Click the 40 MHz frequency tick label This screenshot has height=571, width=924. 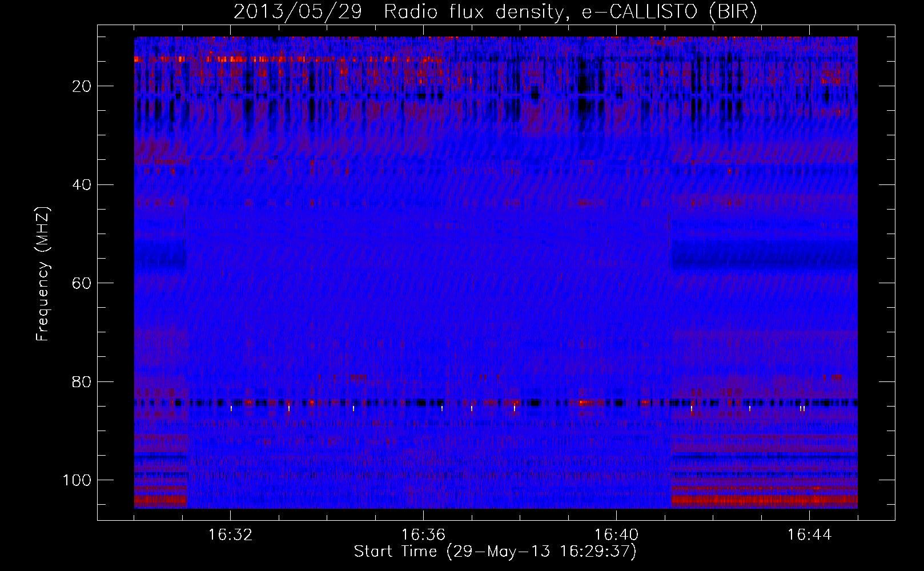tap(82, 185)
